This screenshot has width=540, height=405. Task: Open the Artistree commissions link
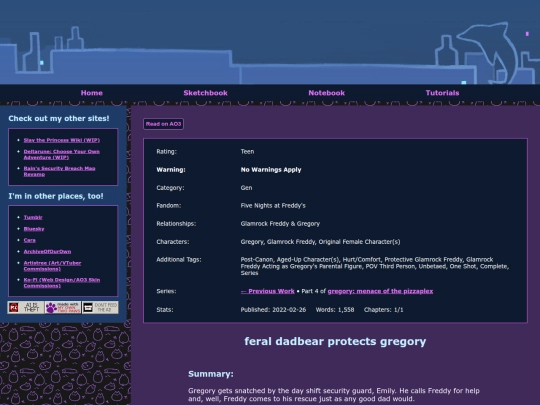52,266
